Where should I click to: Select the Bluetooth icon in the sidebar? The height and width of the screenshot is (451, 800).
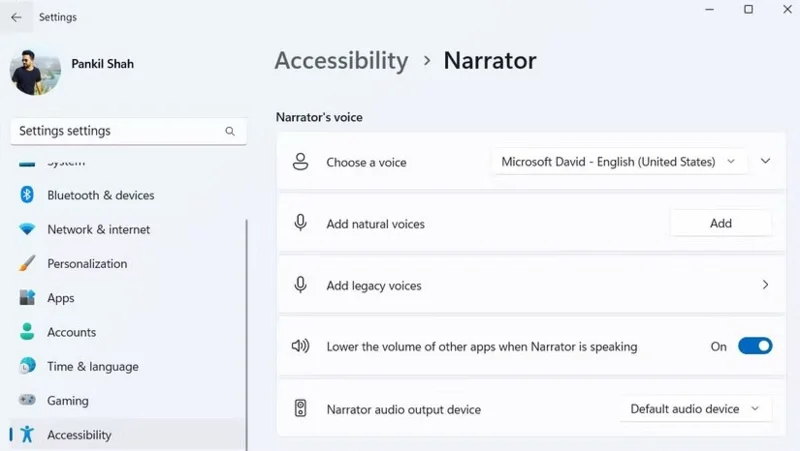(x=27, y=195)
